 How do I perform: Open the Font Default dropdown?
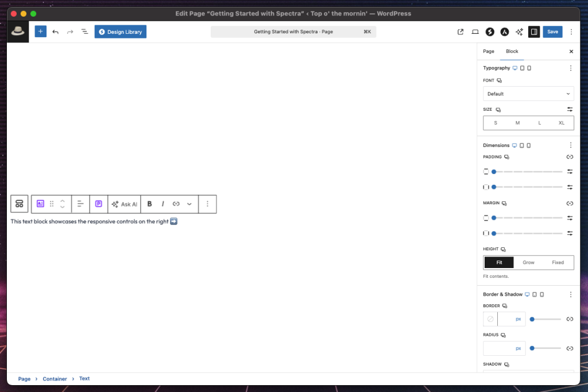[528, 94]
